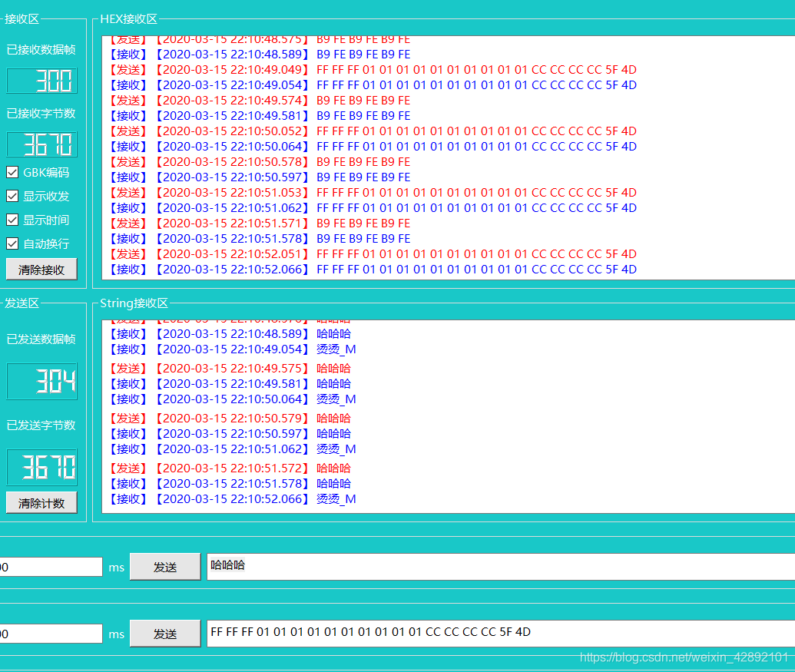Click the ms interval field above 哈哈哈 row

coord(51,567)
